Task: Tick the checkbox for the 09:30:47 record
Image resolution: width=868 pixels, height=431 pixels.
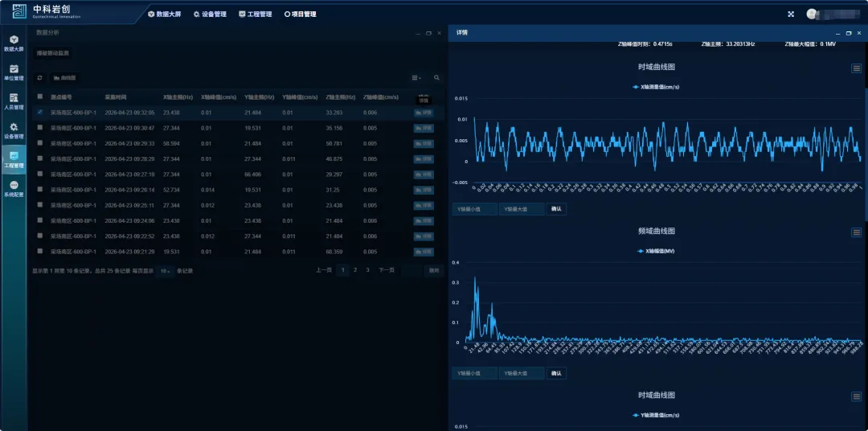Action: coord(40,128)
